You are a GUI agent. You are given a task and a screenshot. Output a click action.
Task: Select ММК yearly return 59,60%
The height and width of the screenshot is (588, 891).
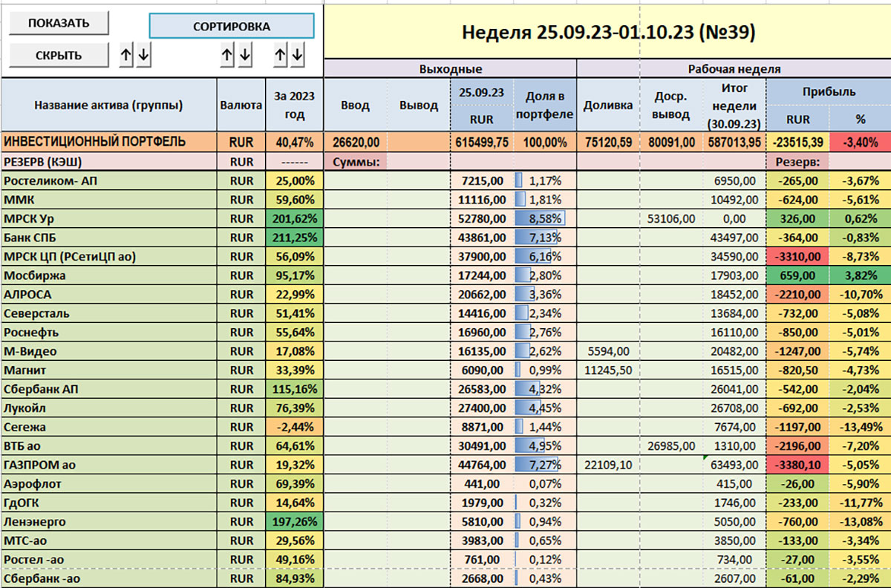[295, 200]
